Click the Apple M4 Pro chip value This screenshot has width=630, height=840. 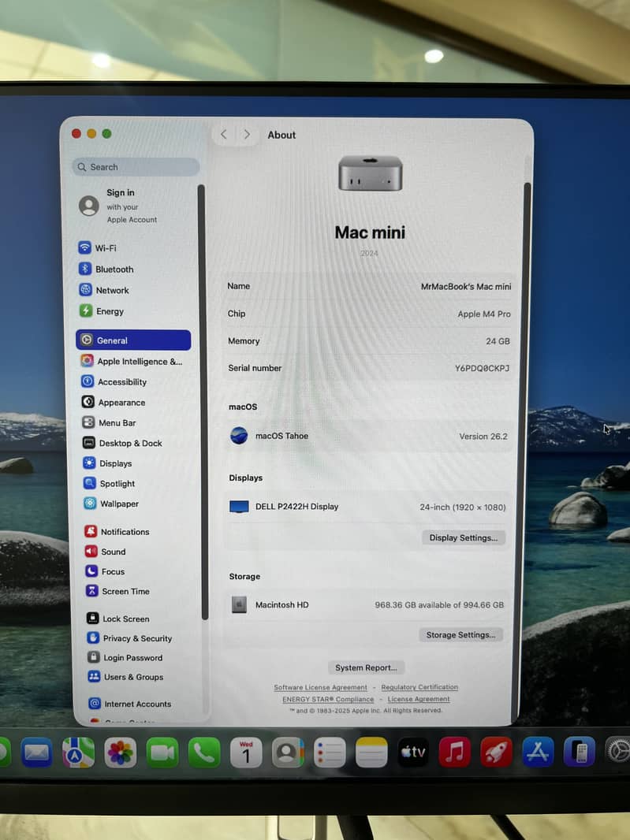pos(483,314)
